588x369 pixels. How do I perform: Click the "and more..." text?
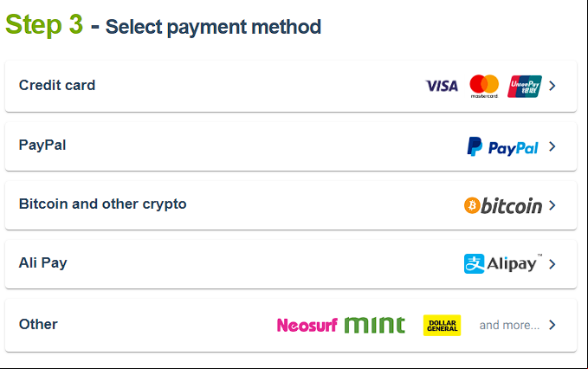point(509,325)
